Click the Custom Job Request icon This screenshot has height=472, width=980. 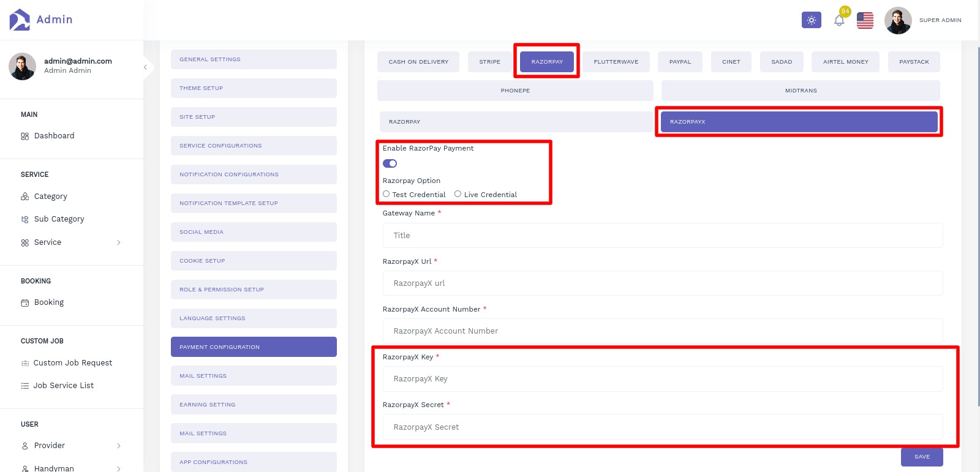[25, 364]
